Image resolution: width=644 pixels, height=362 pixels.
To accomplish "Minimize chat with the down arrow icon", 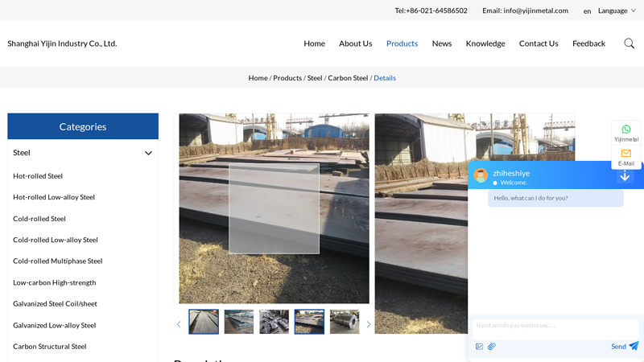I will coord(625,175).
